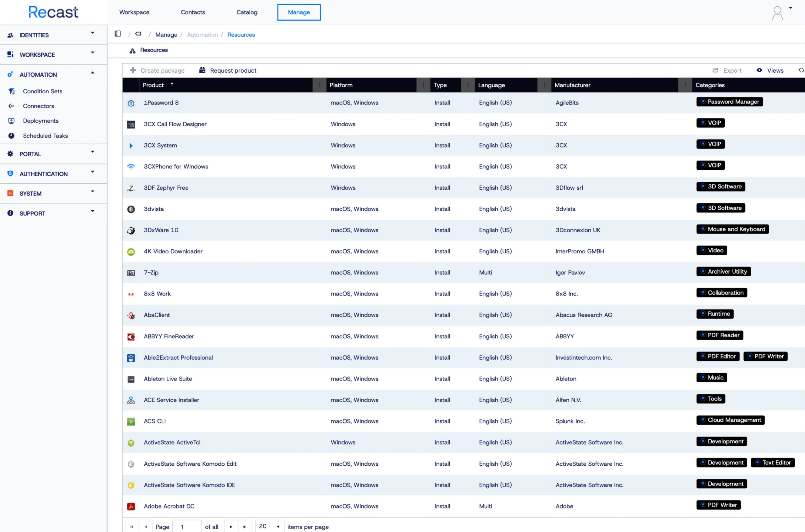
Task: Open the user profile avatar
Action: coord(778,13)
